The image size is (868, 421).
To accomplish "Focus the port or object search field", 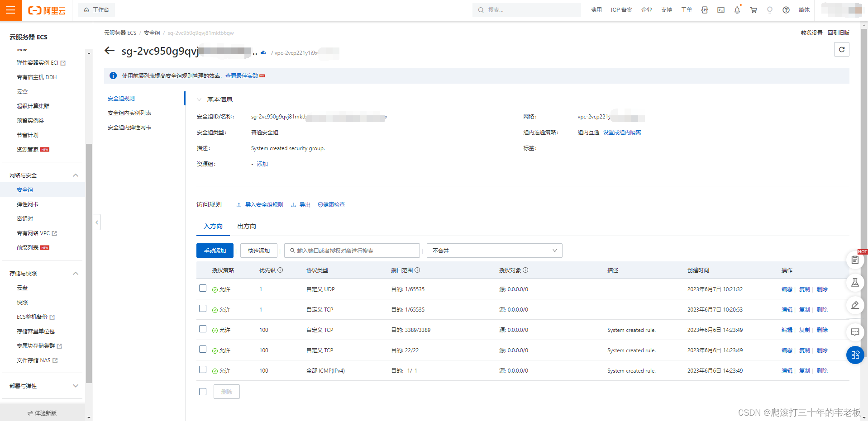I will point(352,251).
